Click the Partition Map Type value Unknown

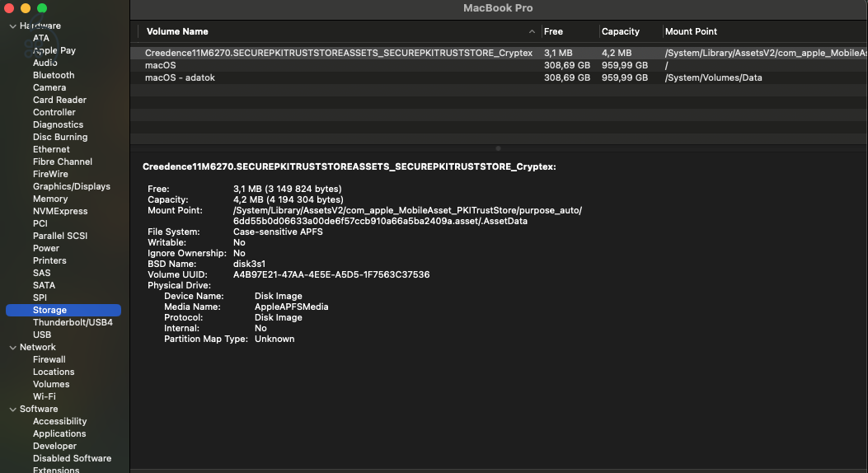(274, 340)
